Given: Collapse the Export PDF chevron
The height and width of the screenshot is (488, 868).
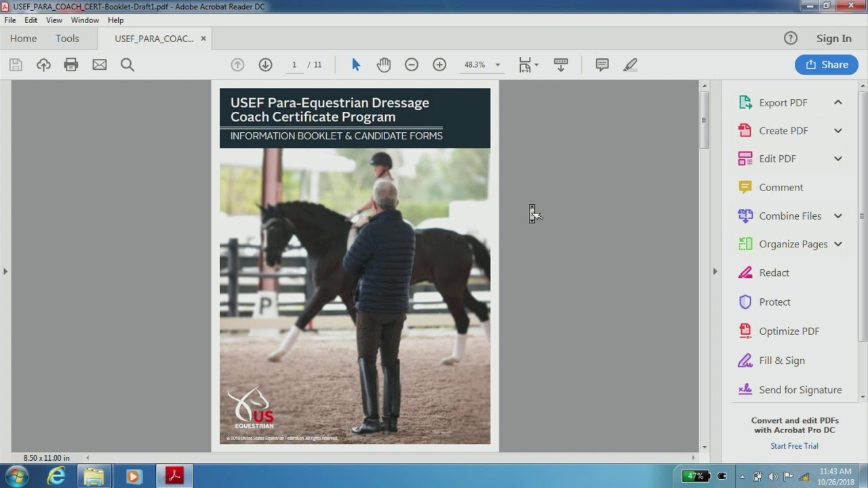Looking at the screenshot, I should [x=838, y=102].
